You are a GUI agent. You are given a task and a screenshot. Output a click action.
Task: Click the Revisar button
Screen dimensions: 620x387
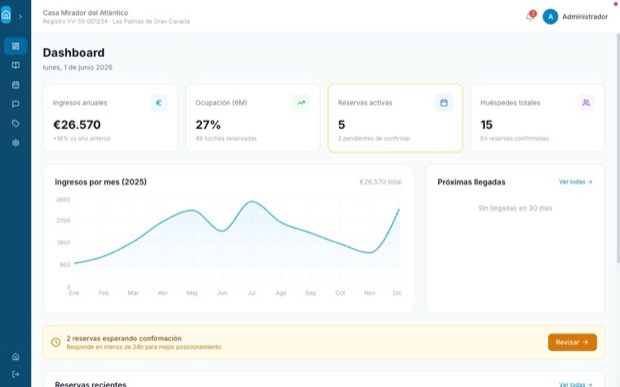pyautogui.click(x=572, y=342)
